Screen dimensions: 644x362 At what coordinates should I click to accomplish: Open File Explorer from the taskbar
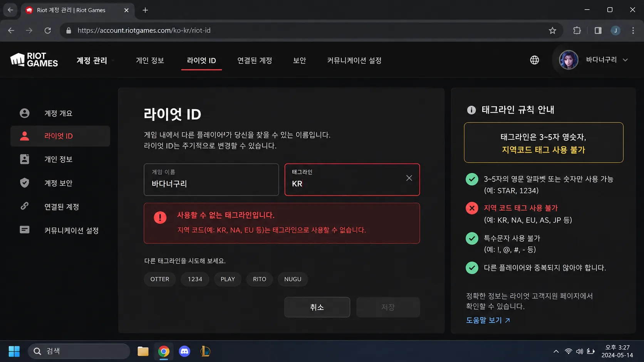pyautogui.click(x=143, y=351)
